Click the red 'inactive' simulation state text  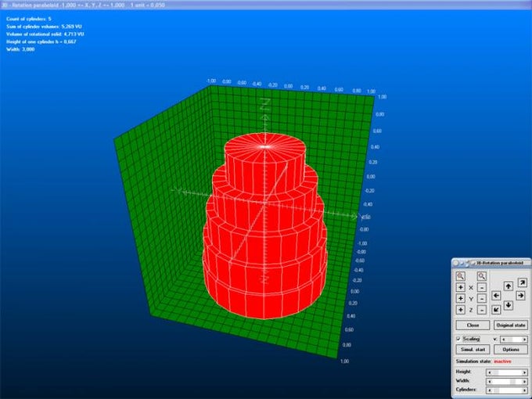coord(502,361)
